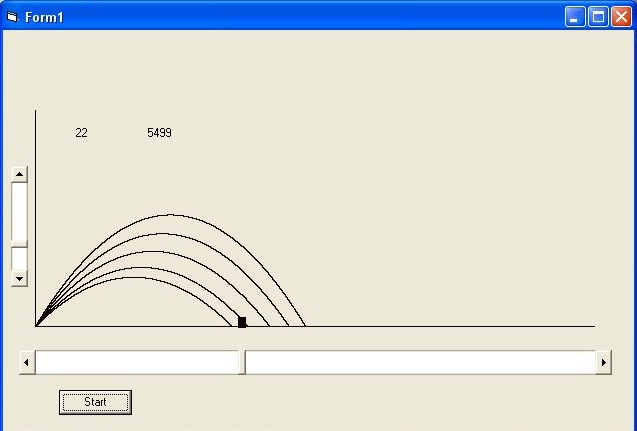The image size is (637, 431).
Task: Click the vertical scrollbar up arrow
Action: [19, 174]
